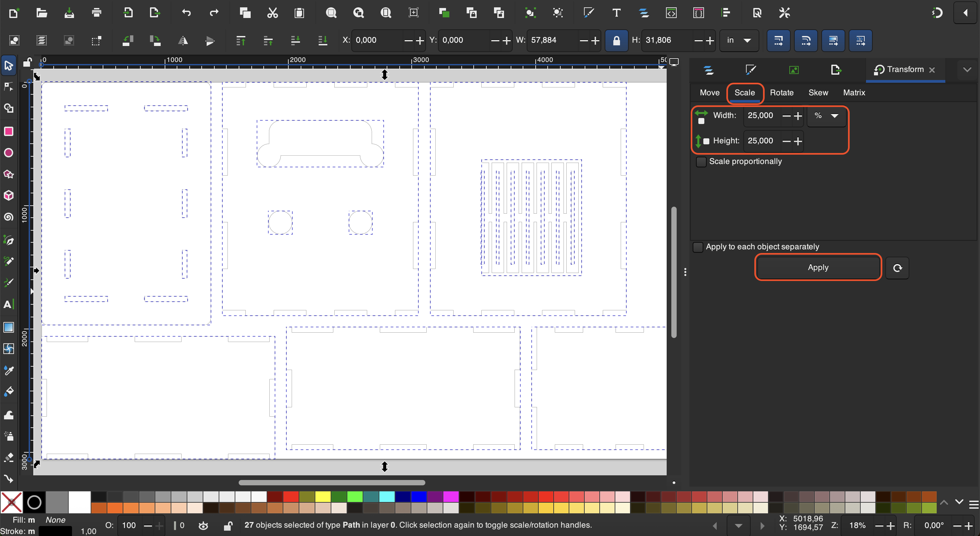Click the Height value input field
Image resolution: width=980 pixels, height=536 pixels.
(x=761, y=141)
